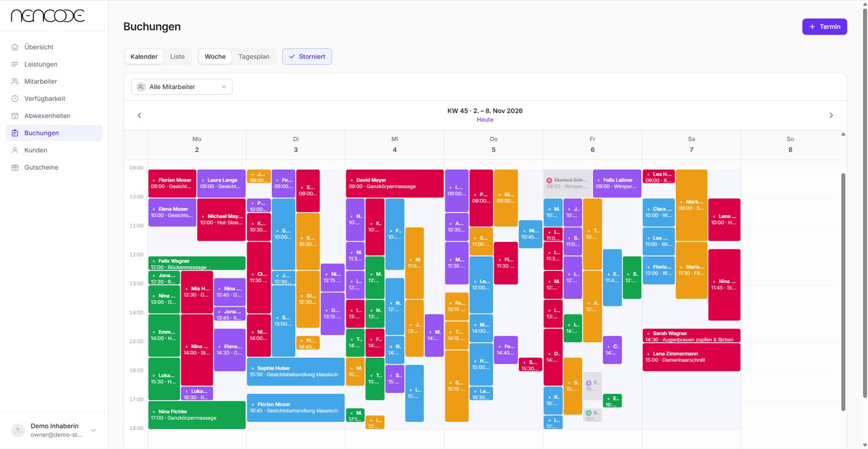Open Sophie Huber 15:30 appointment
The width and height of the screenshot is (868, 449).
click(296, 371)
